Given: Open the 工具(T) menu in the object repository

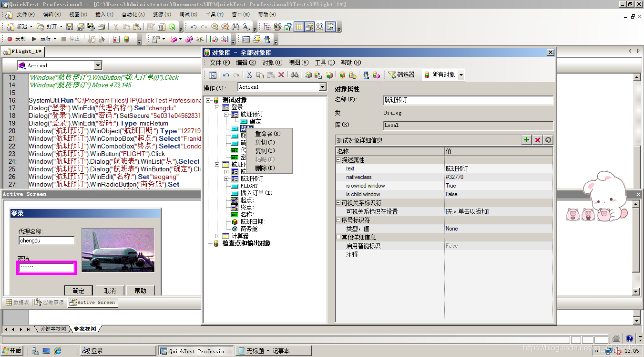Looking at the screenshot, I should pyautogui.click(x=325, y=63).
